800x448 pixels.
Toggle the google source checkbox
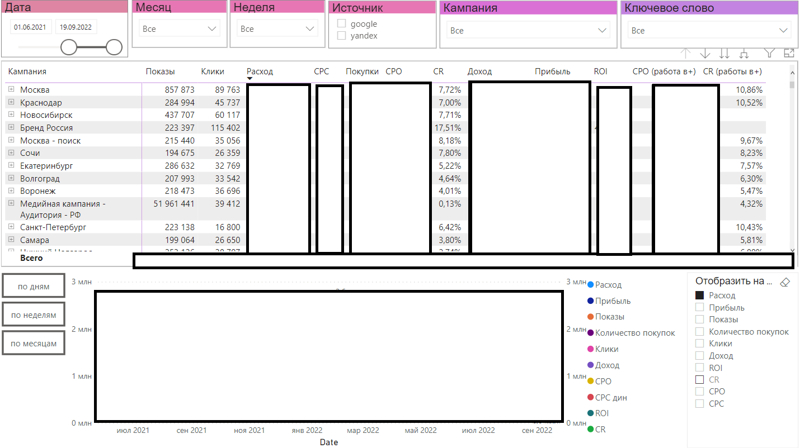(x=342, y=23)
